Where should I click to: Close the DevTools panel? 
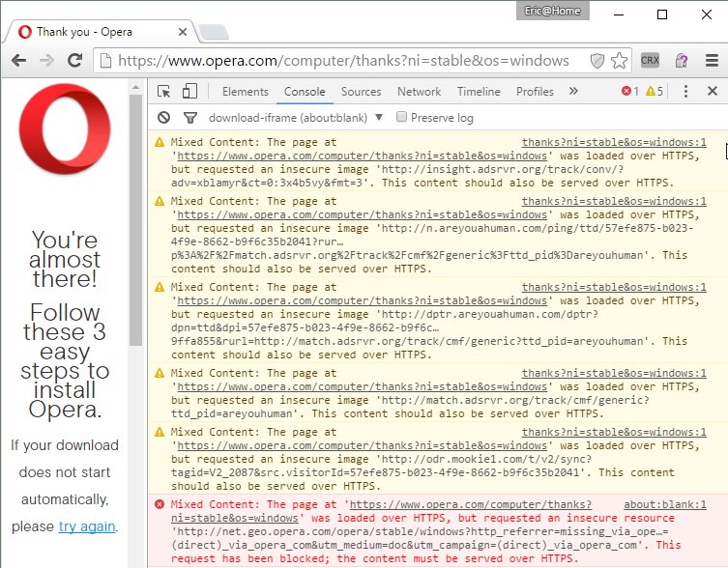(x=713, y=91)
